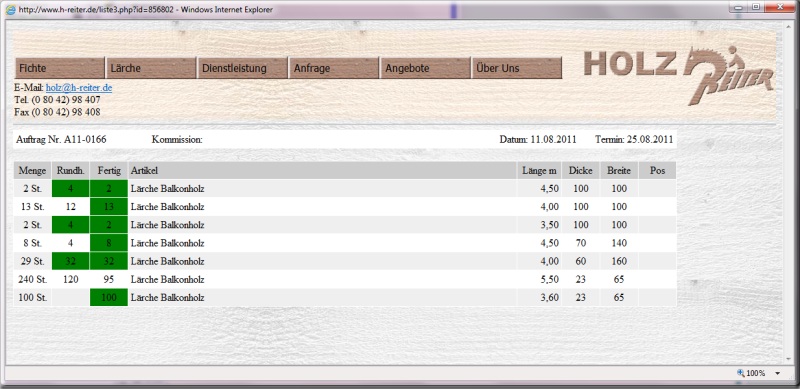The image size is (800, 389).
Task: Click the Dicke value 60
Action: 581,261
